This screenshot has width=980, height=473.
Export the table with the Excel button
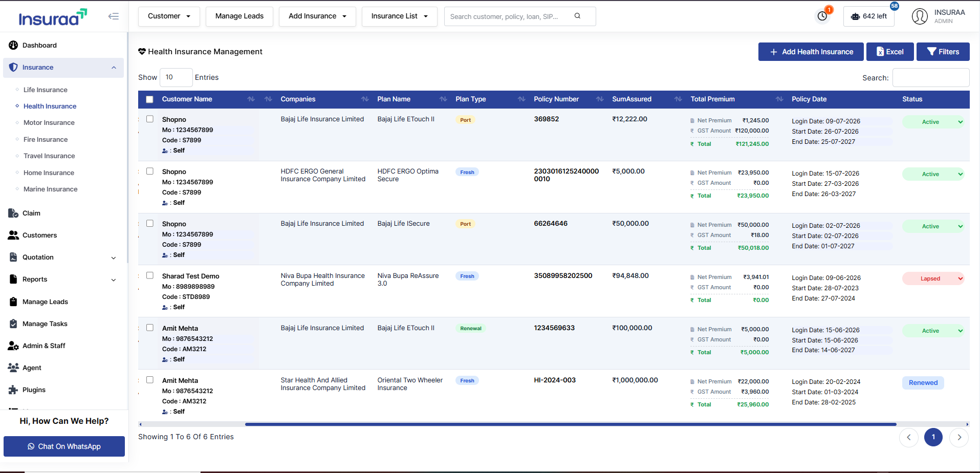pyautogui.click(x=890, y=52)
